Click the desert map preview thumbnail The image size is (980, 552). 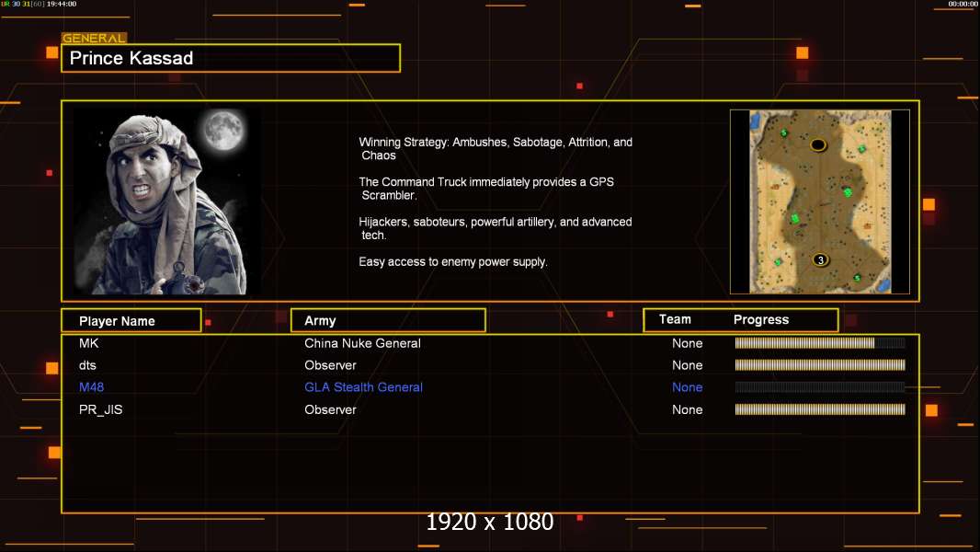(820, 201)
